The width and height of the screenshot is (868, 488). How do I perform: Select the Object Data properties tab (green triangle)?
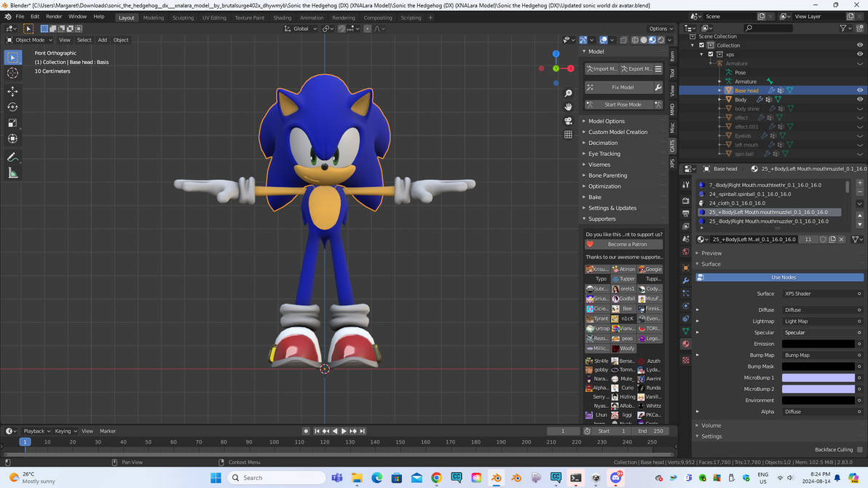point(685,330)
